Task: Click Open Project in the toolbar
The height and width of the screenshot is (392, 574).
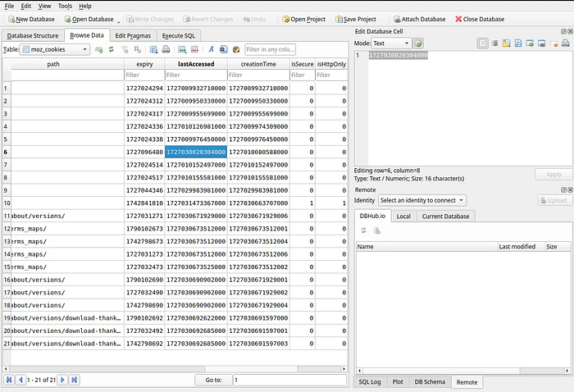Action: click(x=303, y=19)
